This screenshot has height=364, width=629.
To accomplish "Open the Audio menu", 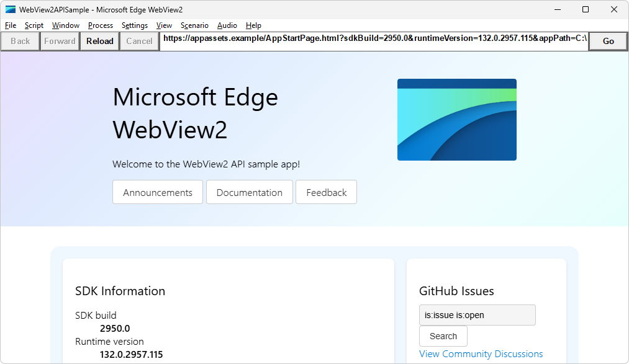I will pos(227,25).
